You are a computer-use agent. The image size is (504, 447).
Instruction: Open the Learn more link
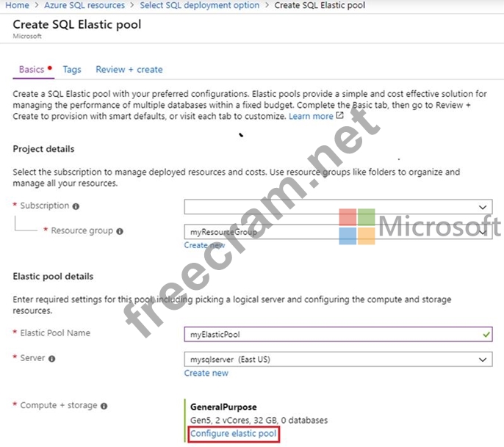[311, 116]
